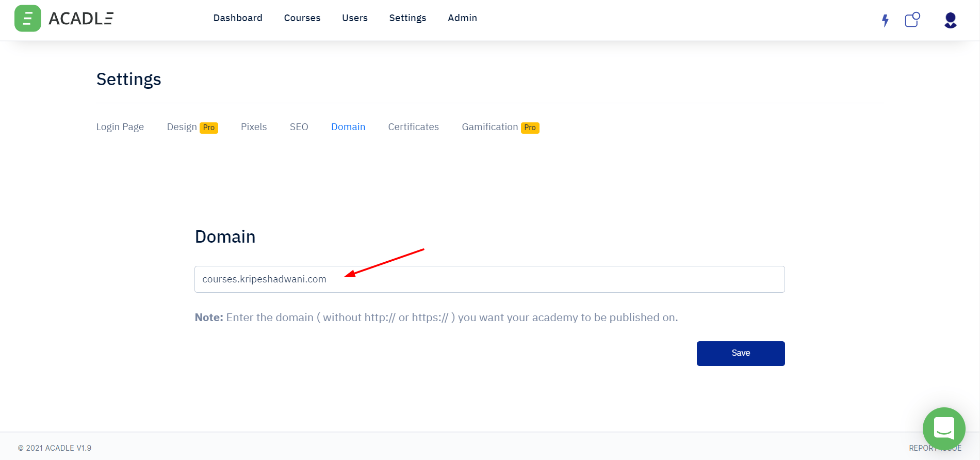Switch to Gamification Pro tab

coord(500,127)
